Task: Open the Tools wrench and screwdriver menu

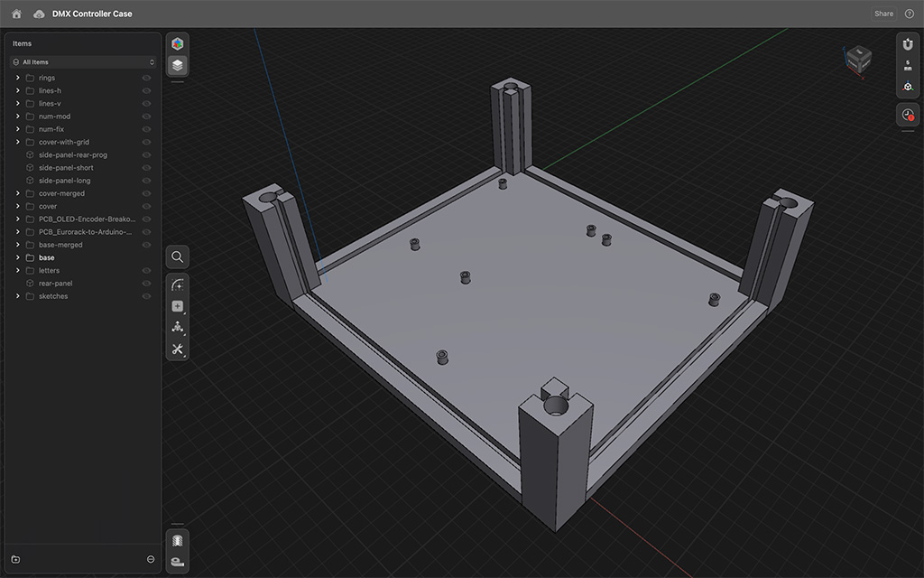Action: coord(178,350)
